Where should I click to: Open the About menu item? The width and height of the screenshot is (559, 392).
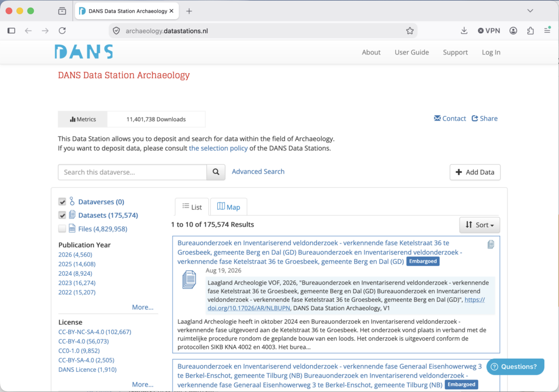pyautogui.click(x=371, y=52)
